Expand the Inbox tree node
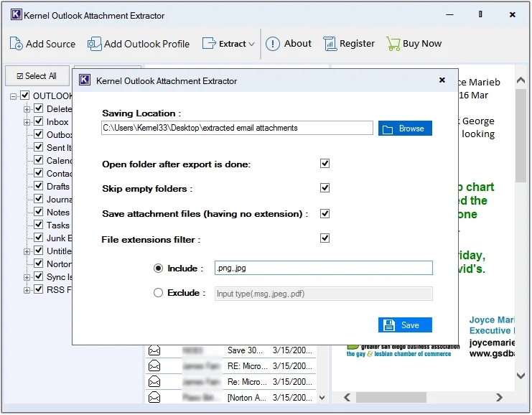 pyautogui.click(x=27, y=122)
